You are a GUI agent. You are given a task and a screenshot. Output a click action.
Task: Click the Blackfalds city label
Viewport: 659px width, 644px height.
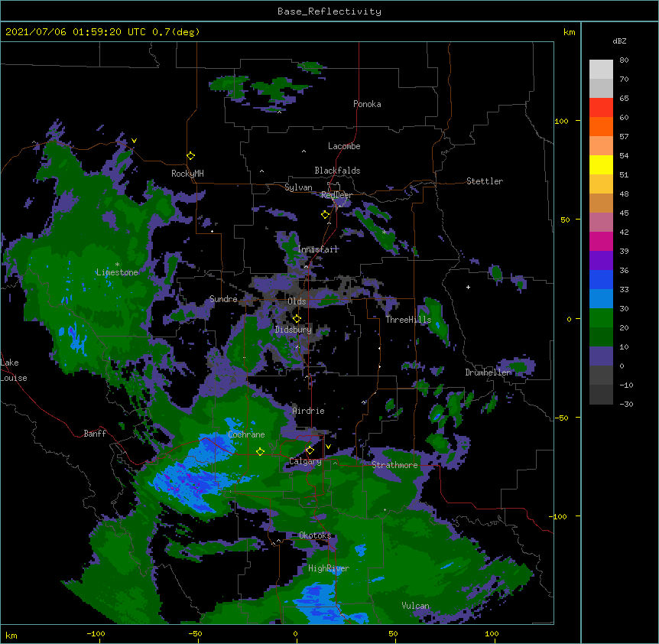point(337,171)
